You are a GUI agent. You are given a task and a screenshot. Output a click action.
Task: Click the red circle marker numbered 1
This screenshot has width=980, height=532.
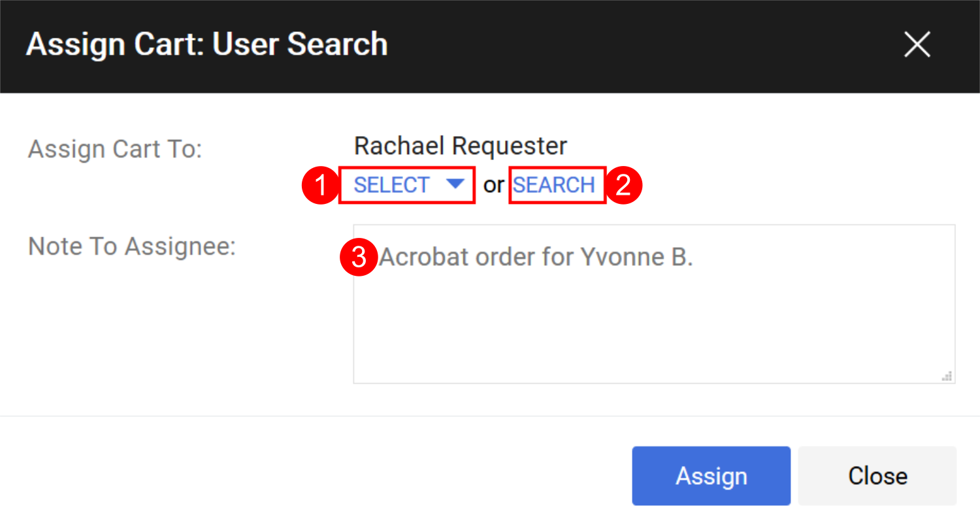(x=320, y=185)
